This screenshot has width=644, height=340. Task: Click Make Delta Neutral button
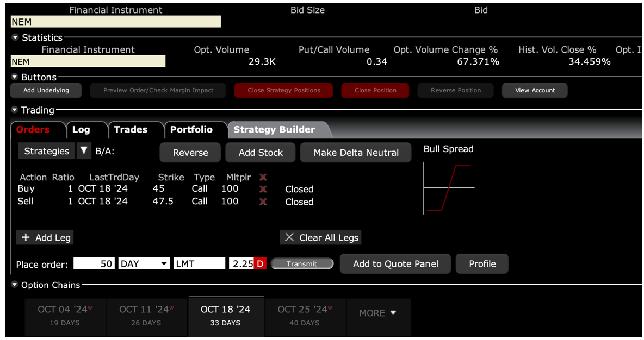[x=356, y=153]
